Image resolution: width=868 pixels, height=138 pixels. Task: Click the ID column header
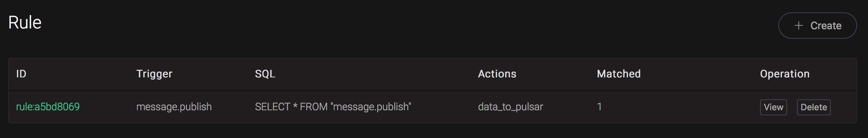[21, 74]
